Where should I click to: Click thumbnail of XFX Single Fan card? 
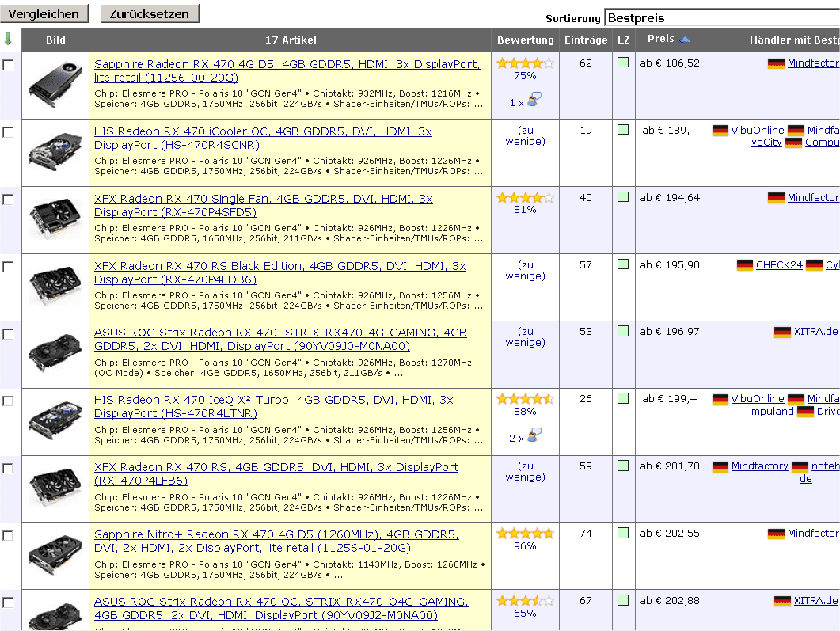[55, 219]
